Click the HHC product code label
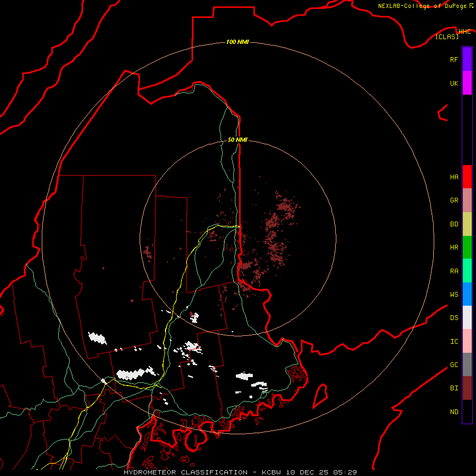This screenshot has width=476, height=476. [x=464, y=32]
